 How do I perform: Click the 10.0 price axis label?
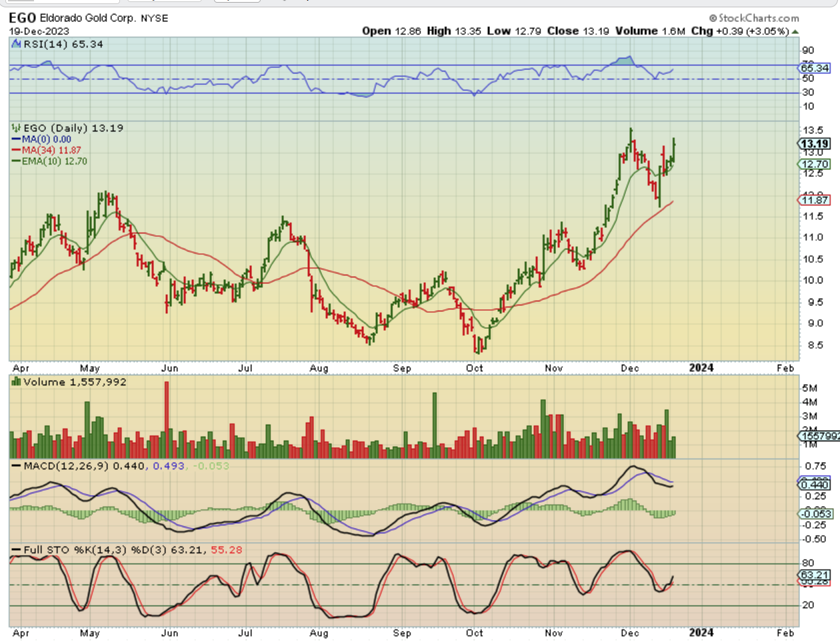(813, 280)
